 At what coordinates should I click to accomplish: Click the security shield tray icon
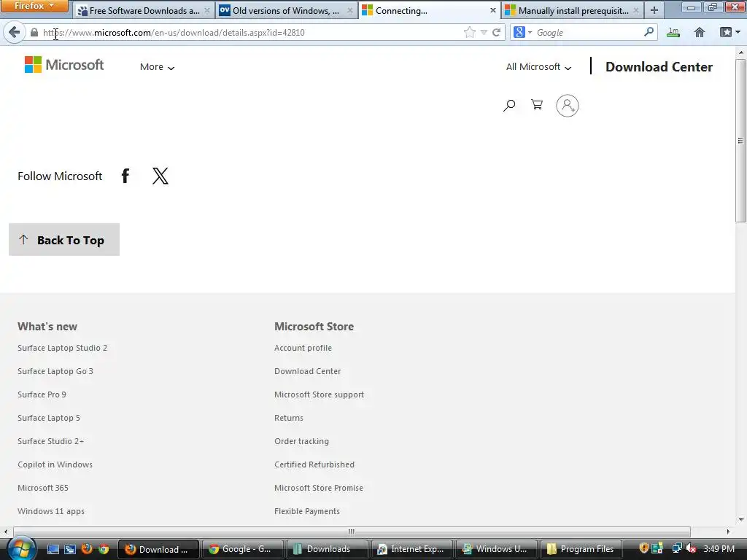click(x=643, y=548)
